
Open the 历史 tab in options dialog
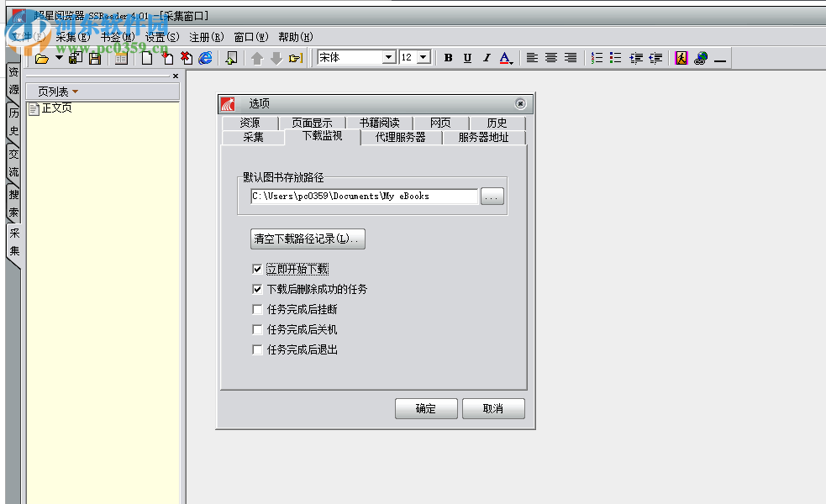497,123
